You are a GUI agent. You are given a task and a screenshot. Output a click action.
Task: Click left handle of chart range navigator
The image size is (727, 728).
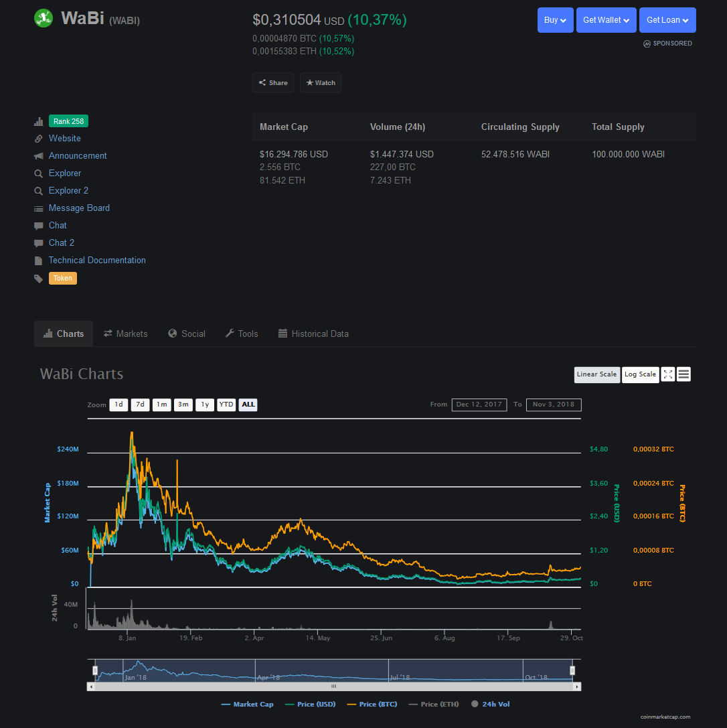pos(95,670)
